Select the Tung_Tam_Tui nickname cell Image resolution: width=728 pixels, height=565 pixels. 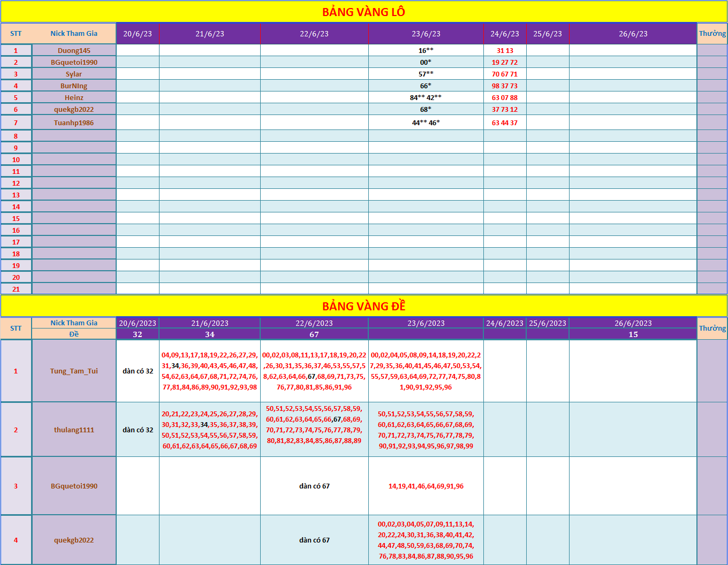pos(74,371)
